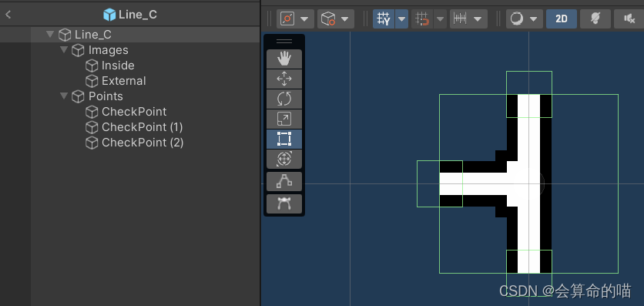644x306 pixels.
Task: Toggle grid snapping magnet icon
Action: pos(422,19)
